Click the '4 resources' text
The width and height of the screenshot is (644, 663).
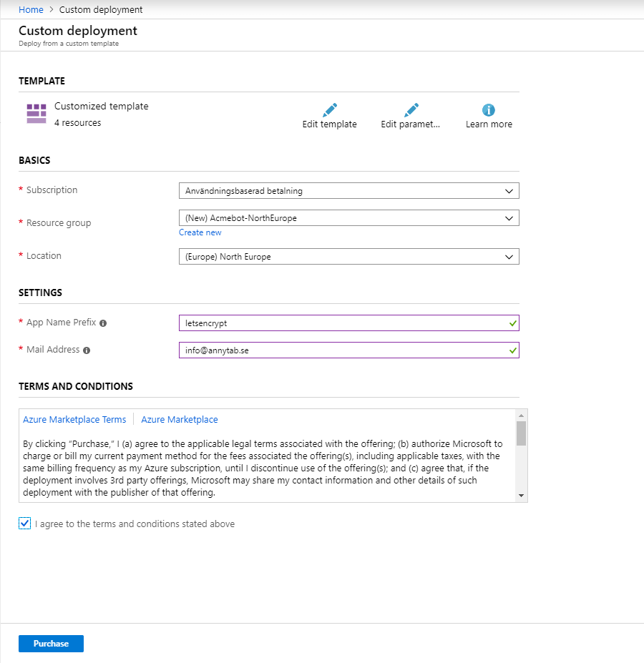pos(78,122)
